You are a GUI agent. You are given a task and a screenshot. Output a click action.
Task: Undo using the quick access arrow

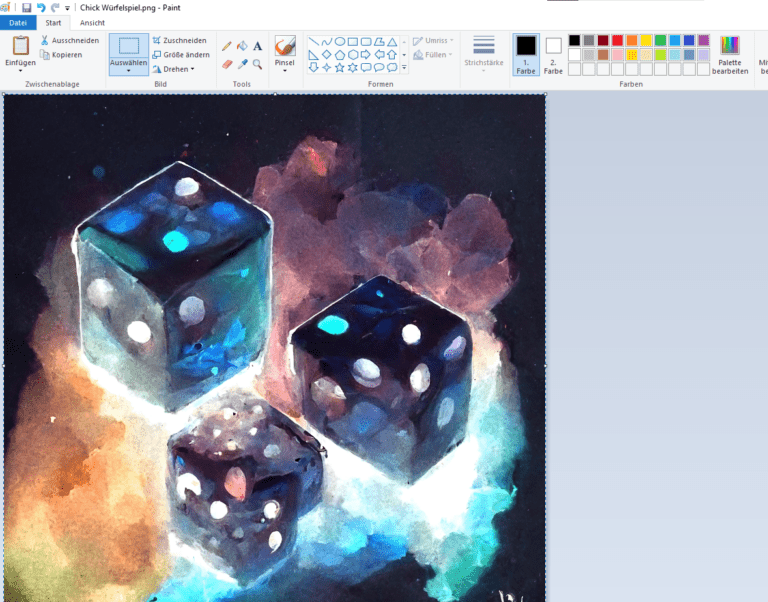coord(41,7)
